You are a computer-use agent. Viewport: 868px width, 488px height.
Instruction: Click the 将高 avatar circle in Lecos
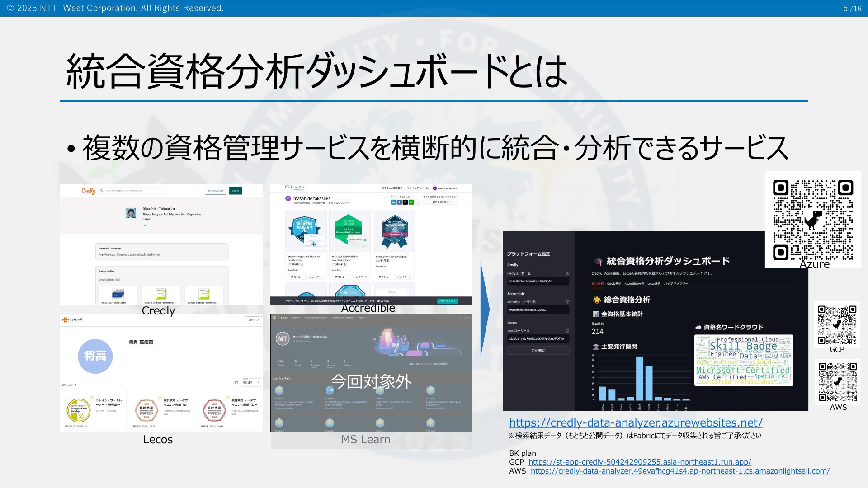pyautogui.click(x=95, y=356)
